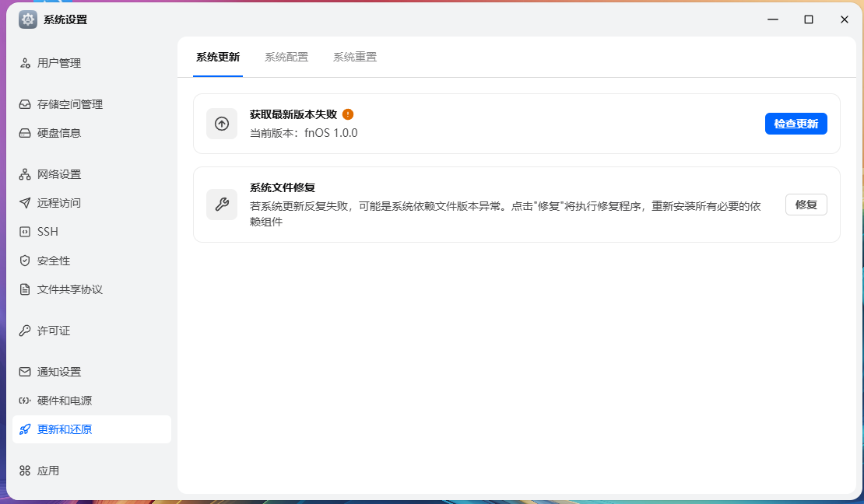Click the 硬件和电源 power icon
The width and height of the screenshot is (864, 504).
pos(25,401)
